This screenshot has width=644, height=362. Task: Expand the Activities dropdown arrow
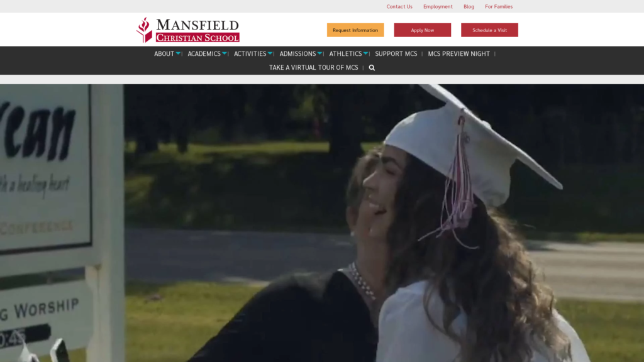click(270, 53)
